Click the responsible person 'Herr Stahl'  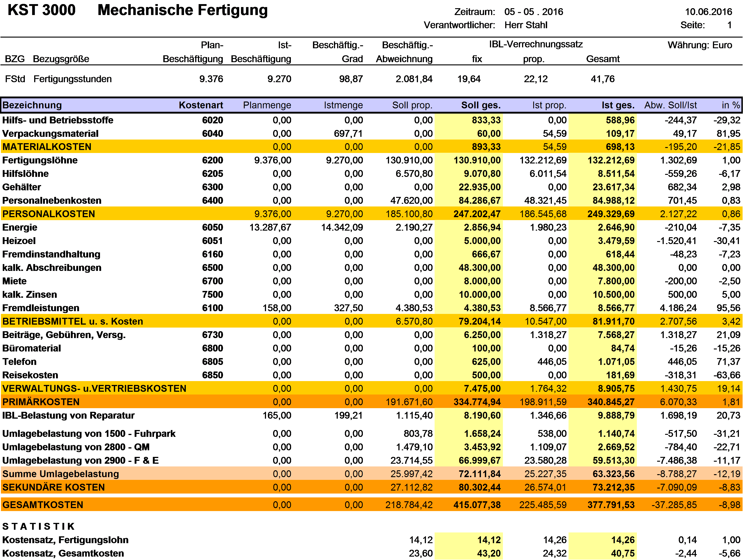pos(526,25)
